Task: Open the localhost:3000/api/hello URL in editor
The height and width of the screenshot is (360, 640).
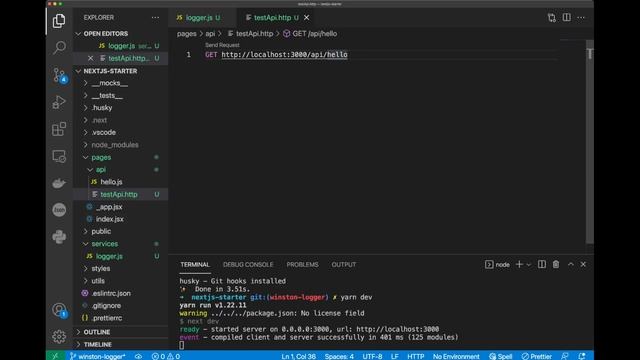Action: [284, 55]
